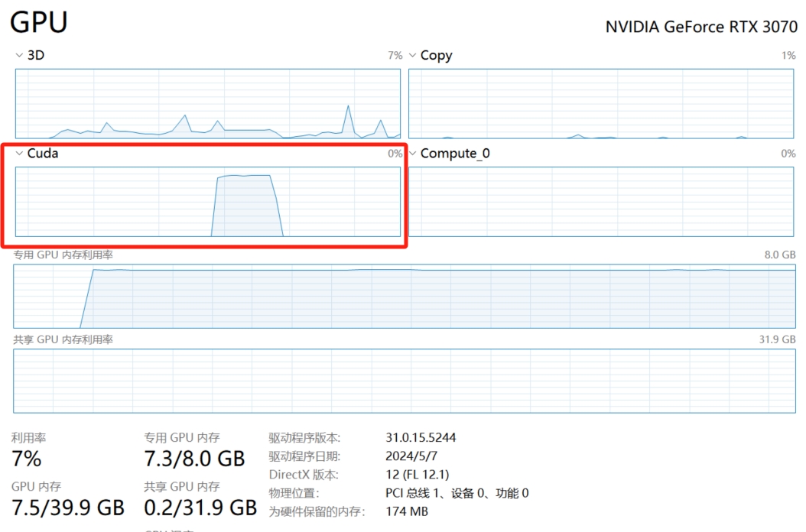
Task: Open the 3D engine dropdown chevron
Action: 19,56
